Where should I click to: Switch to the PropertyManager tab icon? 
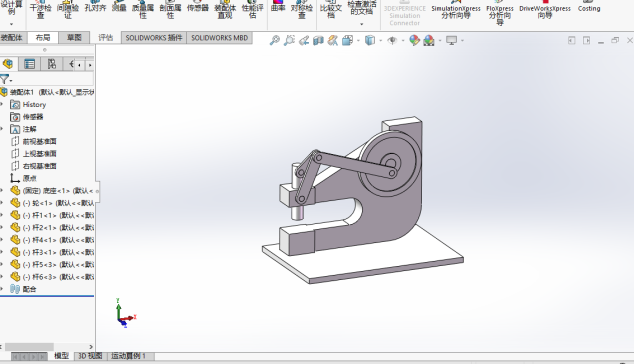pyautogui.click(x=30, y=64)
